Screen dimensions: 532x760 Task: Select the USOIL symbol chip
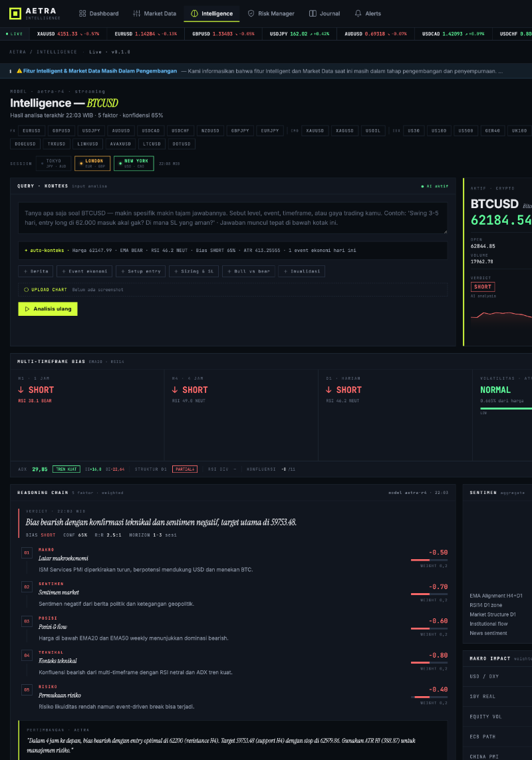coord(373,131)
